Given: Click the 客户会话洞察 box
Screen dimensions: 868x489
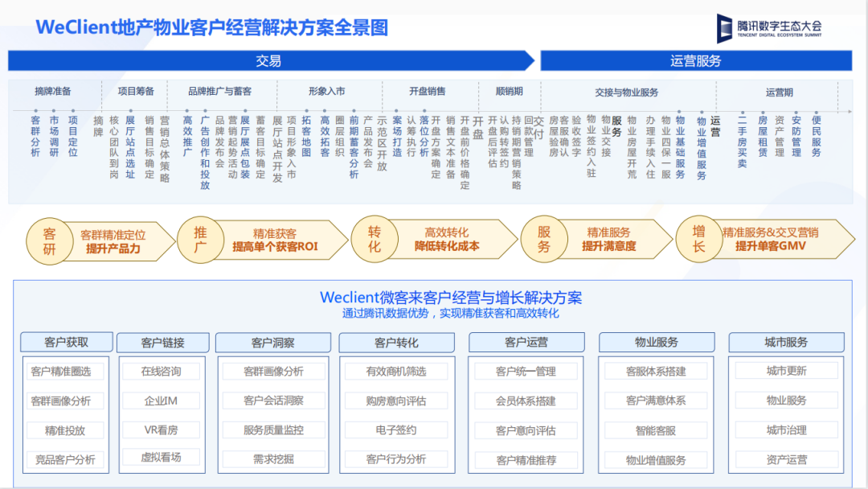Looking at the screenshot, I should [273, 401].
